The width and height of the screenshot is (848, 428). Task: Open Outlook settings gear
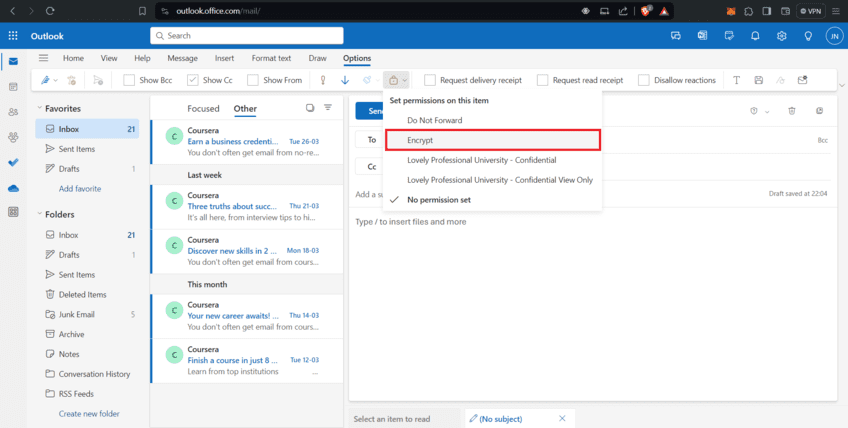781,36
